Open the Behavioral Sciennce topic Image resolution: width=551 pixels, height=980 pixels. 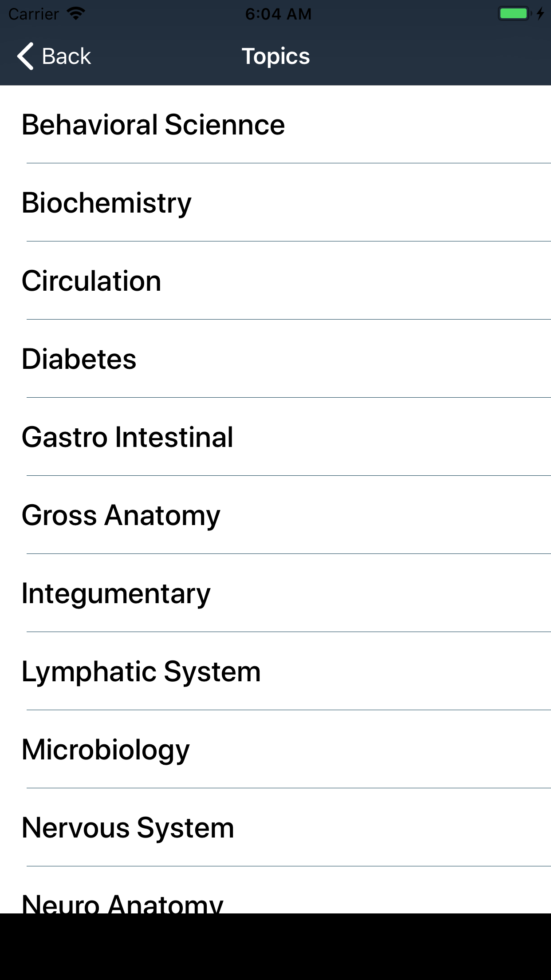[275, 124]
